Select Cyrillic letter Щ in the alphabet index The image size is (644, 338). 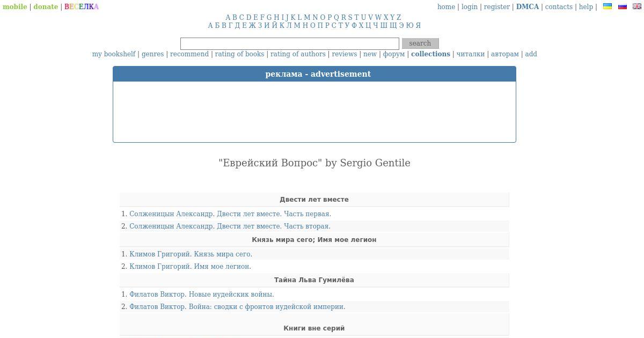[393, 26]
